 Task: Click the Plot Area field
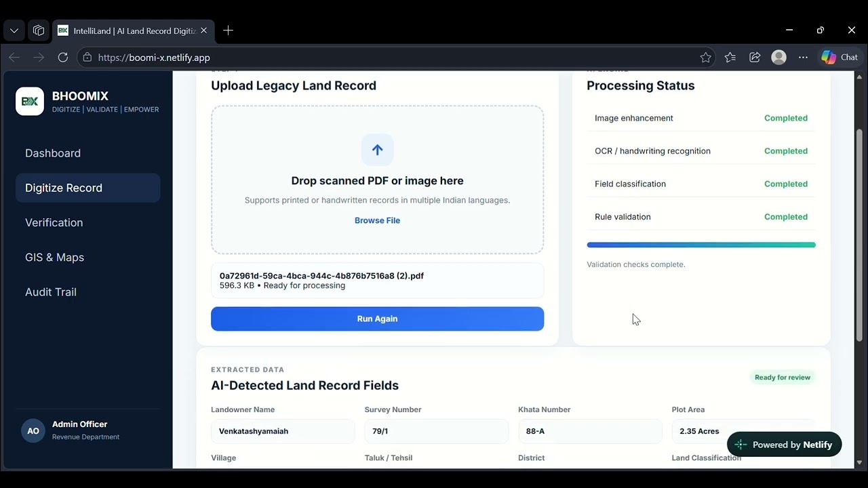(744, 431)
